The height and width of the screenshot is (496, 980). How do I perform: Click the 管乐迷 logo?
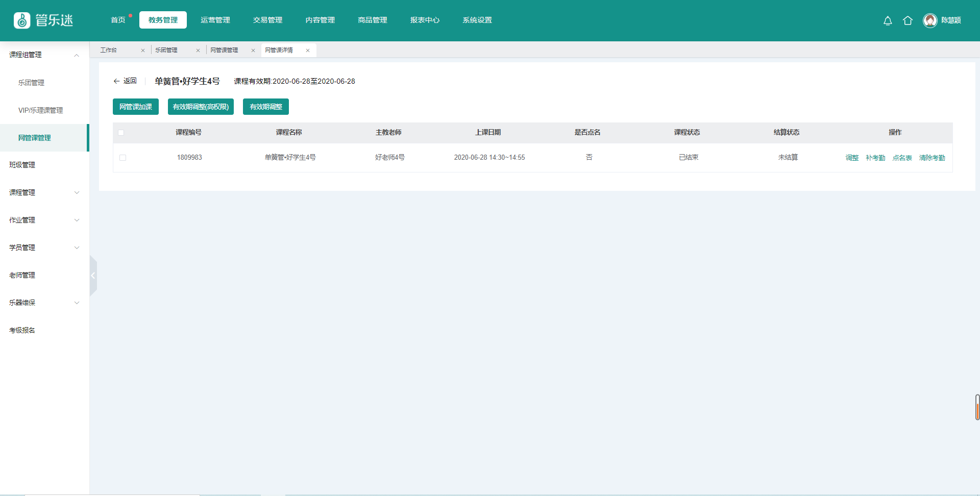click(x=43, y=20)
